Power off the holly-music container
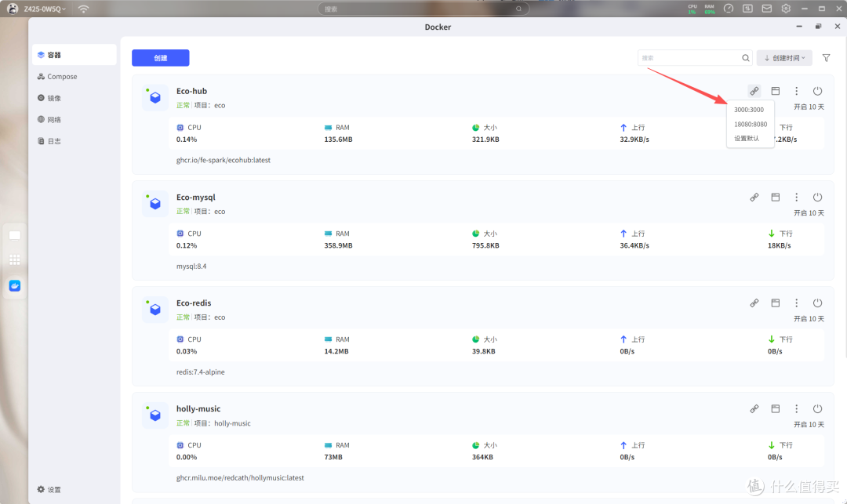847x504 pixels. [x=817, y=408]
